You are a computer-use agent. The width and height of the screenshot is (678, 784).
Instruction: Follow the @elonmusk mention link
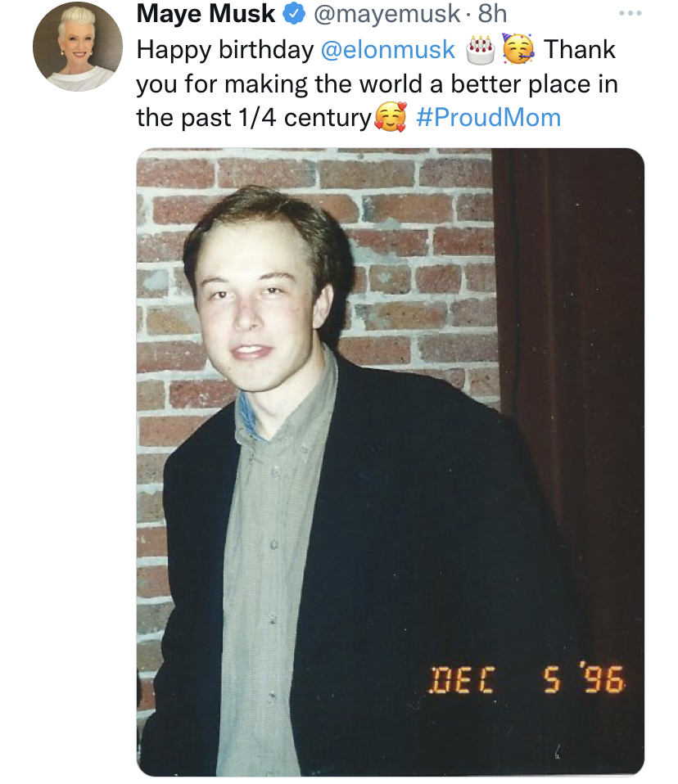388,49
